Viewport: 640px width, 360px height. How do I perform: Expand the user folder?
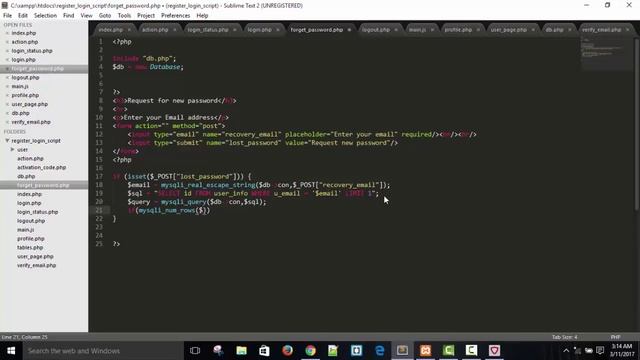tap(12, 150)
